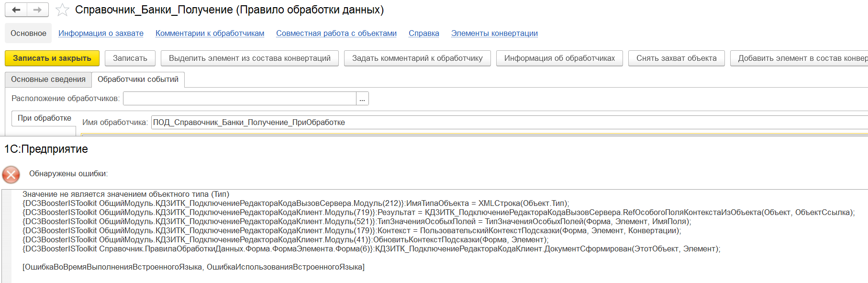Click Снять захват объекта button
Screen dimensions: 868x283
[677, 58]
